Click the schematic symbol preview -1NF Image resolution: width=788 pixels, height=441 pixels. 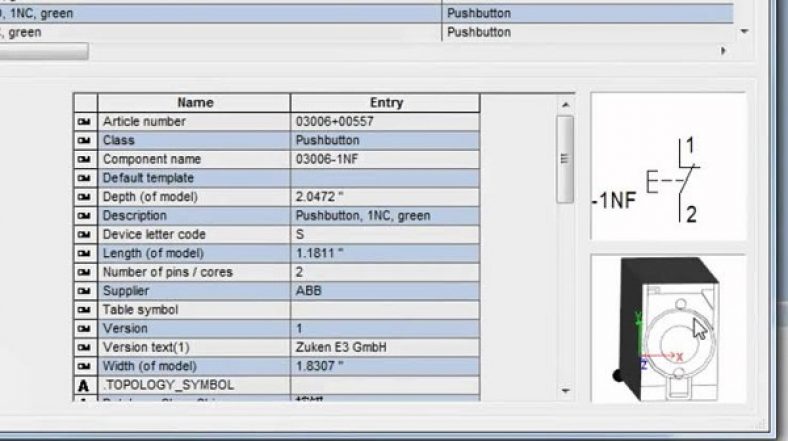[x=668, y=167]
